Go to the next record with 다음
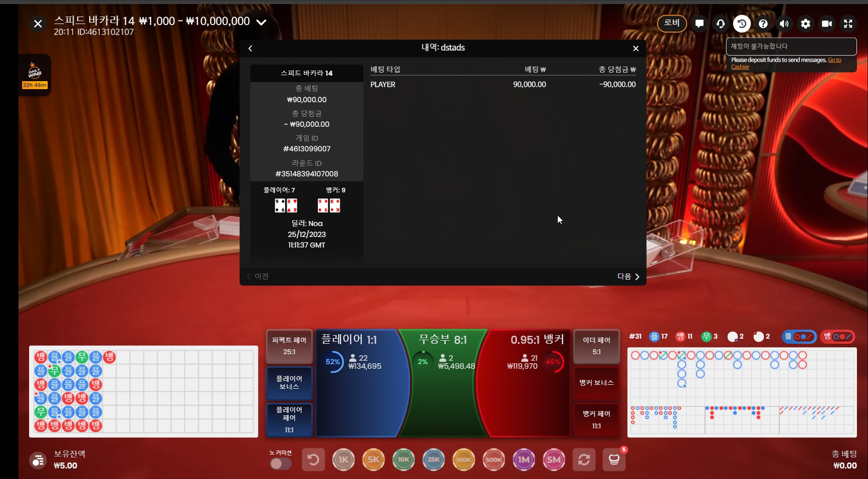Image resolution: width=868 pixels, height=479 pixels. pyautogui.click(x=628, y=277)
